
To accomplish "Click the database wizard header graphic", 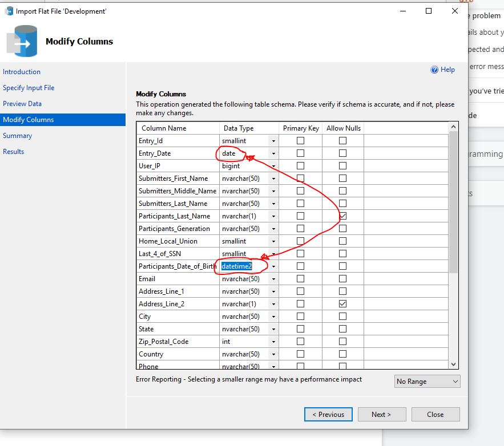I will tap(22, 41).
